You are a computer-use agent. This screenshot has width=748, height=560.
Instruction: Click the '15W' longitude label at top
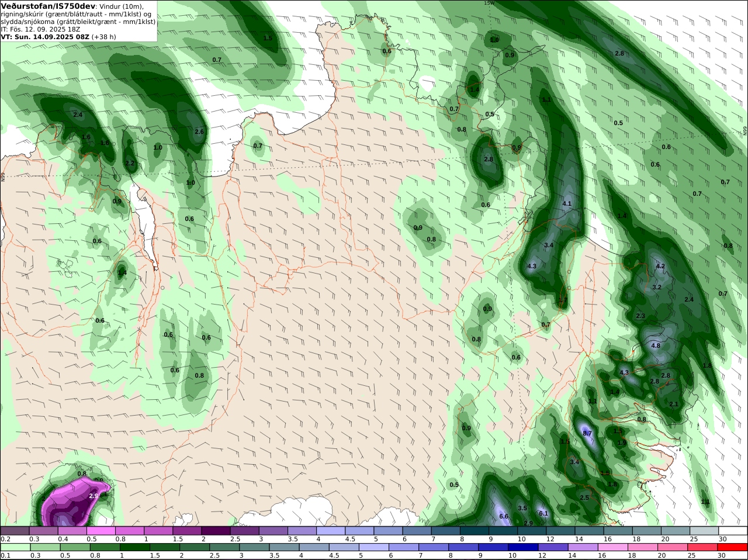coord(489,3)
